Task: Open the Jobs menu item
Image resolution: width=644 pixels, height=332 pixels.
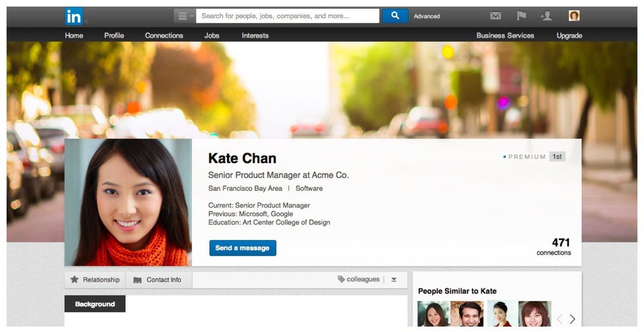Action: pyautogui.click(x=212, y=35)
